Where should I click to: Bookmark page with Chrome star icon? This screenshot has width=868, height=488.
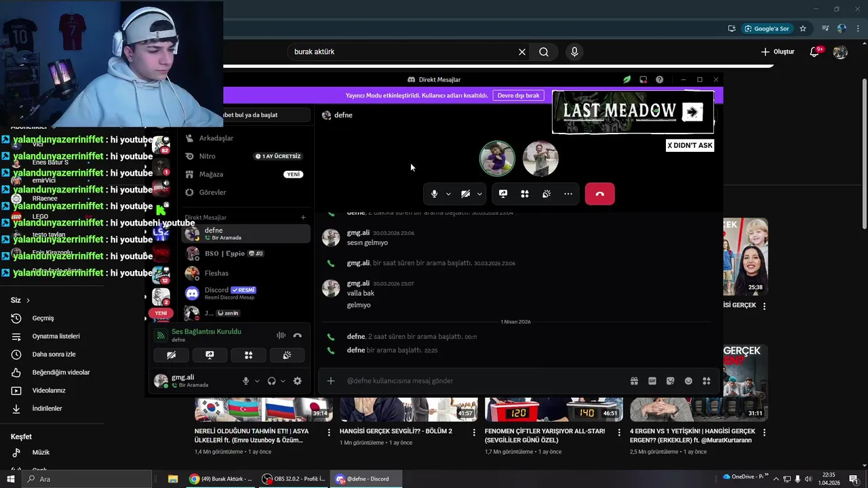click(x=803, y=28)
